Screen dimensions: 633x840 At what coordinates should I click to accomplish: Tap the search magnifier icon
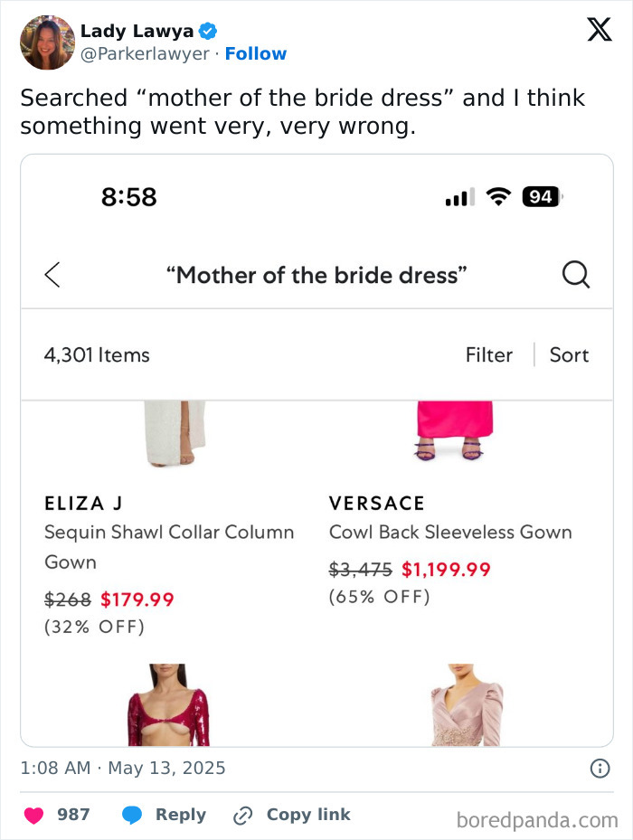pos(576,275)
